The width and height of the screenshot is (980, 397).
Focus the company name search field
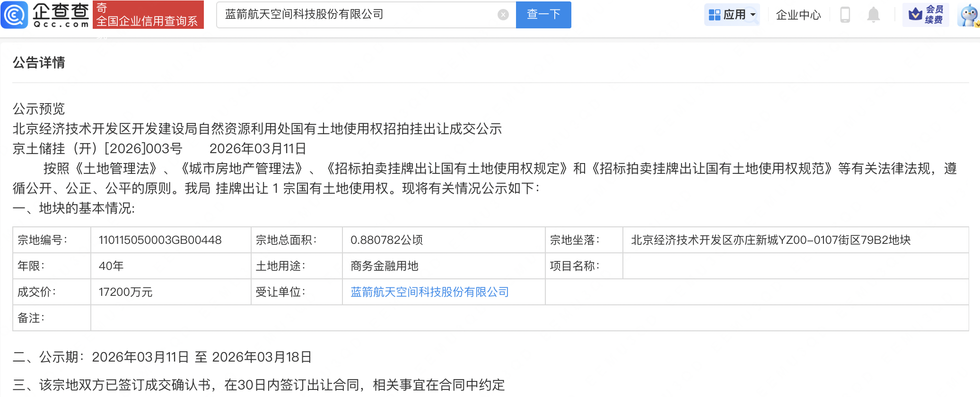(355, 15)
